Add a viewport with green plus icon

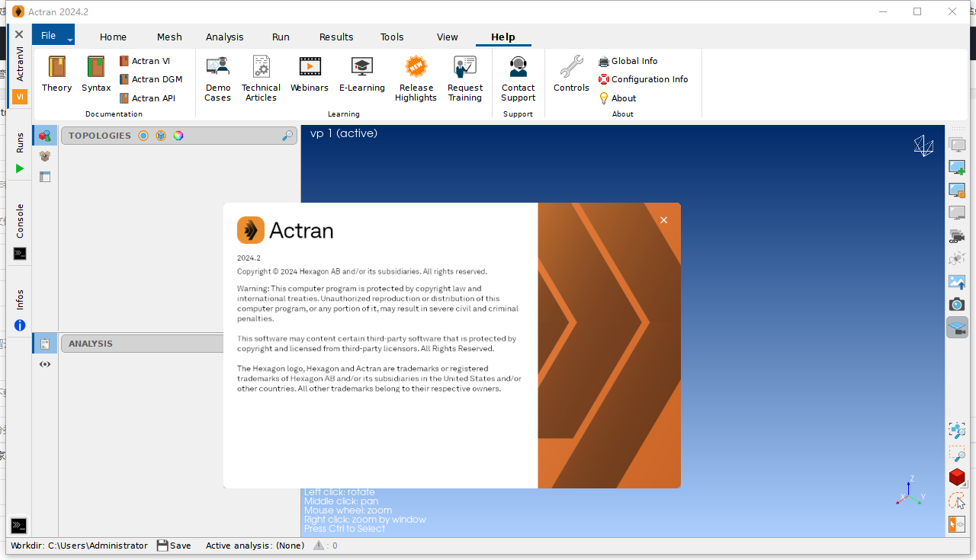point(957,168)
